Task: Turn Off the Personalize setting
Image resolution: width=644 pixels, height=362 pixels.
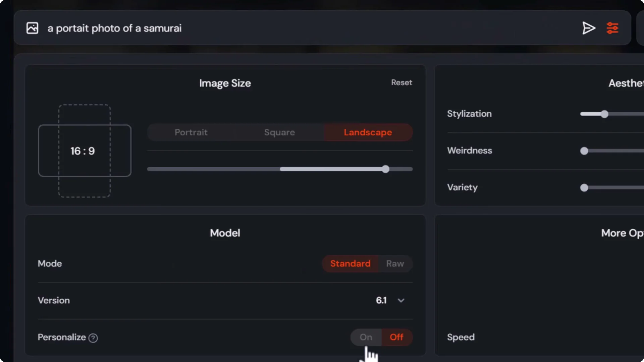Action: pyautogui.click(x=397, y=338)
